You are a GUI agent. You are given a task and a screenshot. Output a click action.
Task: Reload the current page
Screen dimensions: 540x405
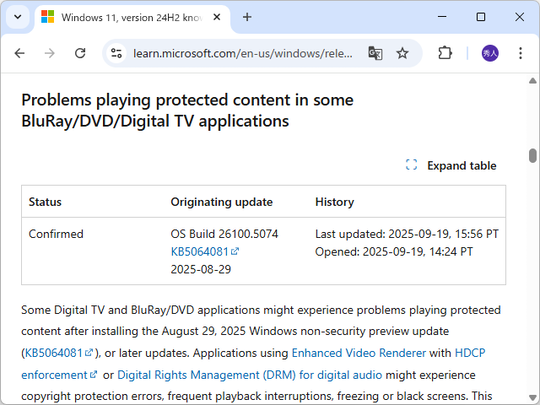(80, 53)
